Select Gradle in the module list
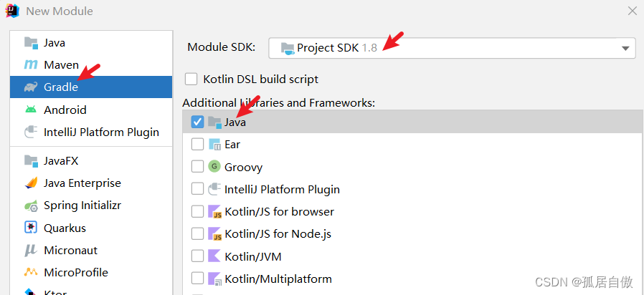644x295 pixels. 91,87
